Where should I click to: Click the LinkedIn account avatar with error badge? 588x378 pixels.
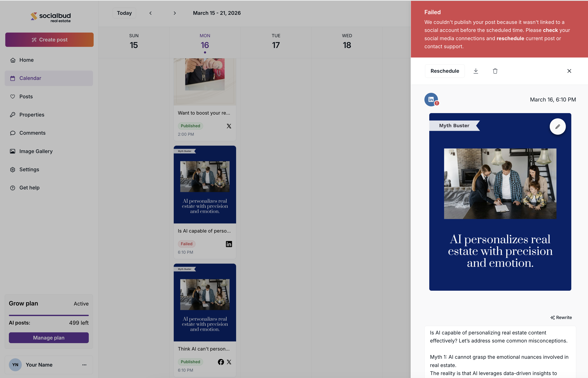[x=431, y=99]
